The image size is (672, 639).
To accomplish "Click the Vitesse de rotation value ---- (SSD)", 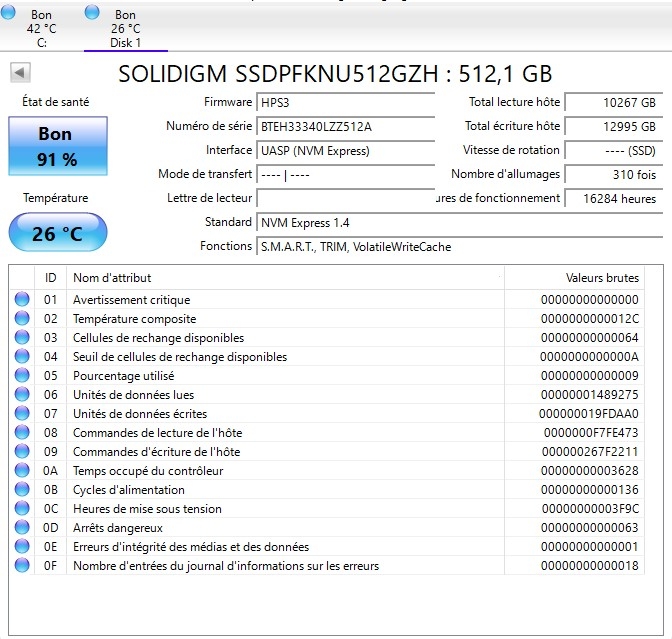I will (613, 150).
